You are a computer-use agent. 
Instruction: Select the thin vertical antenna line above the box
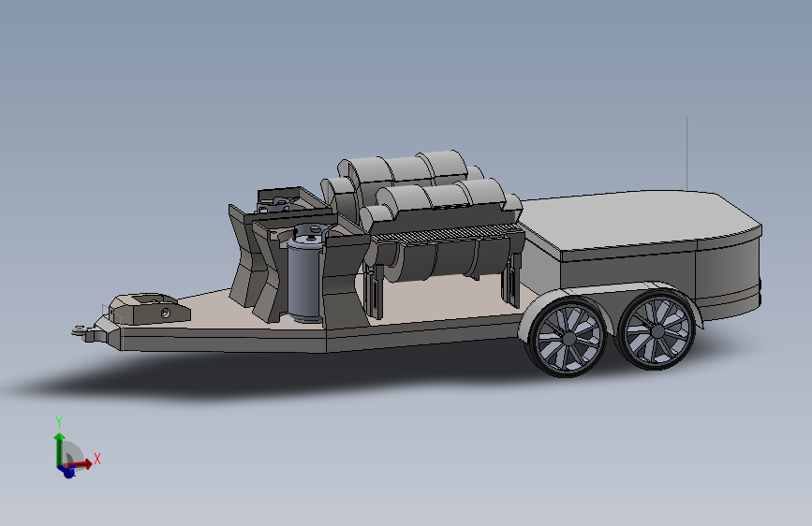click(687, 153)
